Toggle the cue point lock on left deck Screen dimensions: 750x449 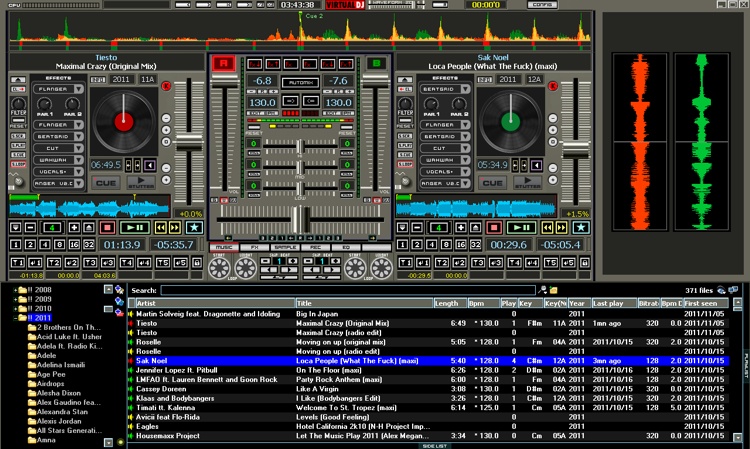coord(197,263)
